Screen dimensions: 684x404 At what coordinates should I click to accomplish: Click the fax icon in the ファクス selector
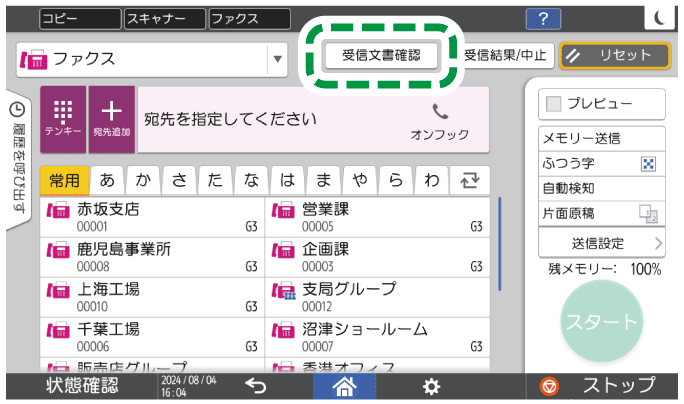pos(34,59)
